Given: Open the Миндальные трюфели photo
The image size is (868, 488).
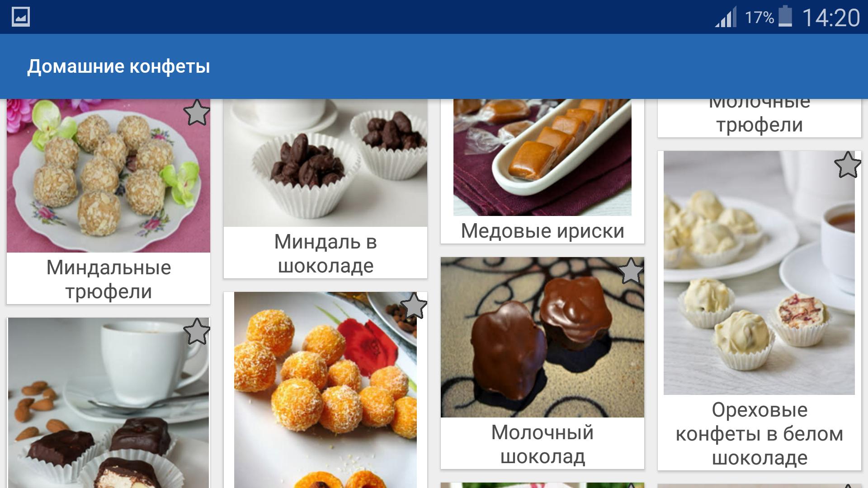Looking at the screenshot, I should pos(108,176).
